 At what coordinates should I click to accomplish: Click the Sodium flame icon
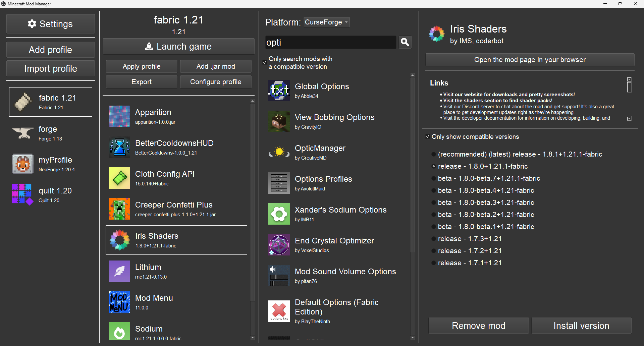(119, 331)
